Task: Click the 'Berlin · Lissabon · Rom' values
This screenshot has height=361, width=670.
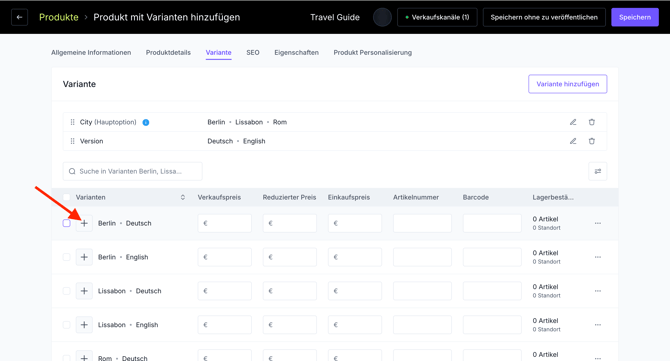Action: pyautogui.click(x=247, y=122)
